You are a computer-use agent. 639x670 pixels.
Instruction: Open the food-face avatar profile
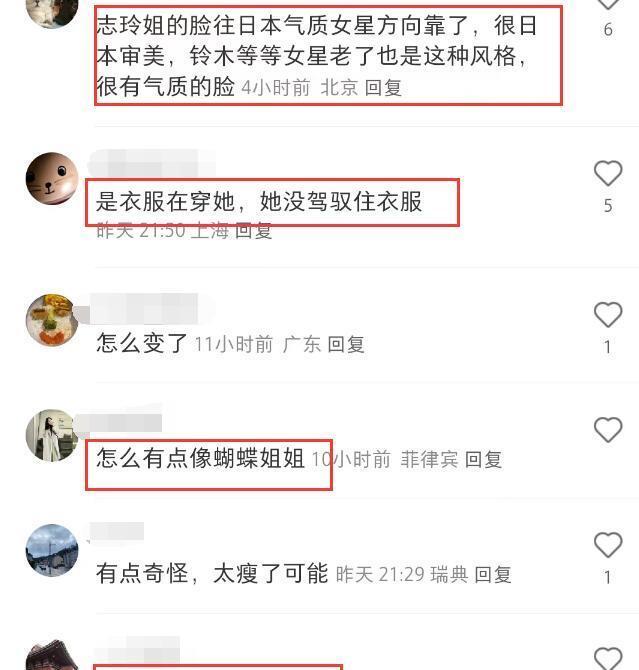click(x=52, y=320)
